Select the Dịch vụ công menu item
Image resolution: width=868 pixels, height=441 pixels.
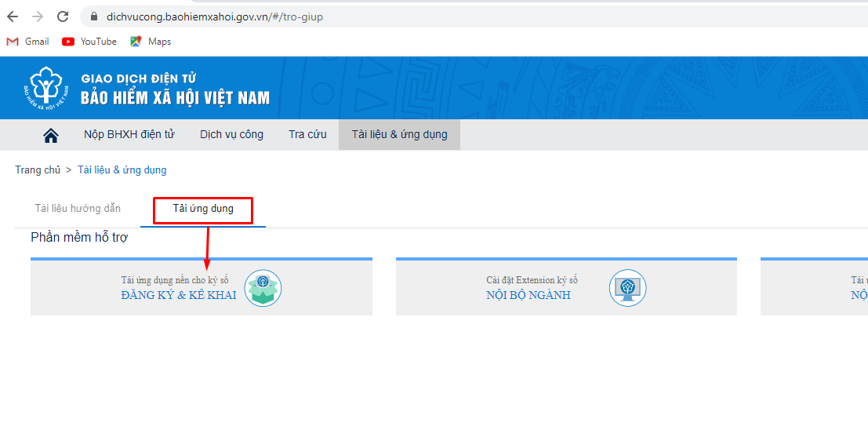click(231, 134)
